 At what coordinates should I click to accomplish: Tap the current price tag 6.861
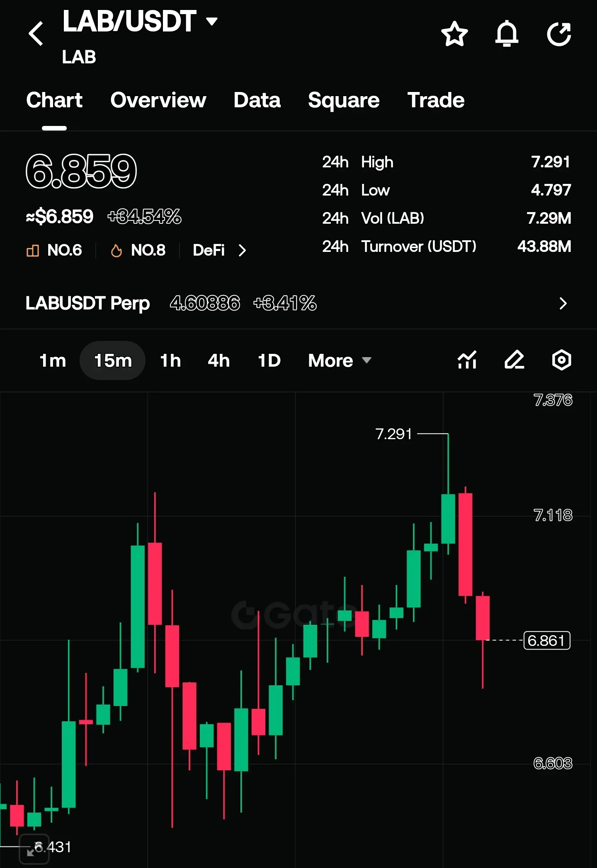(547, 641)
